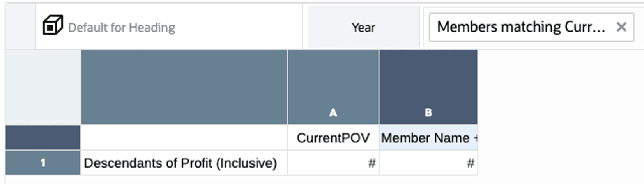Click the wide blank header above row headings
Screen dimensions: 644x184
pyautogui.click(x=184, y=87)
